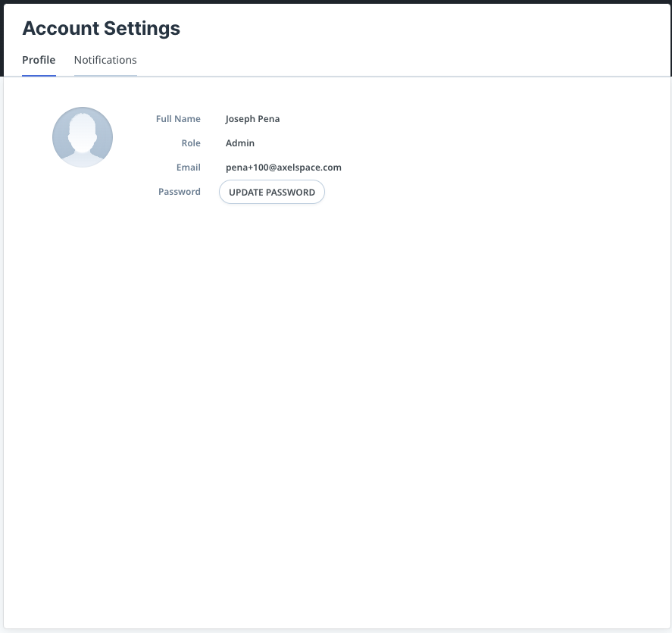Open the Notifications tab

pyautogui.click(x=105, y=60)
